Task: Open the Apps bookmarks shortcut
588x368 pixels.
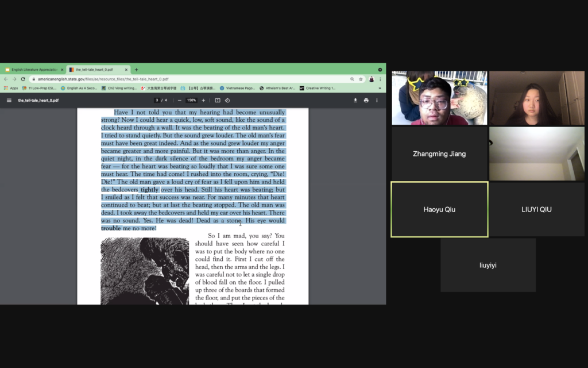Action: tap(11, 88)
